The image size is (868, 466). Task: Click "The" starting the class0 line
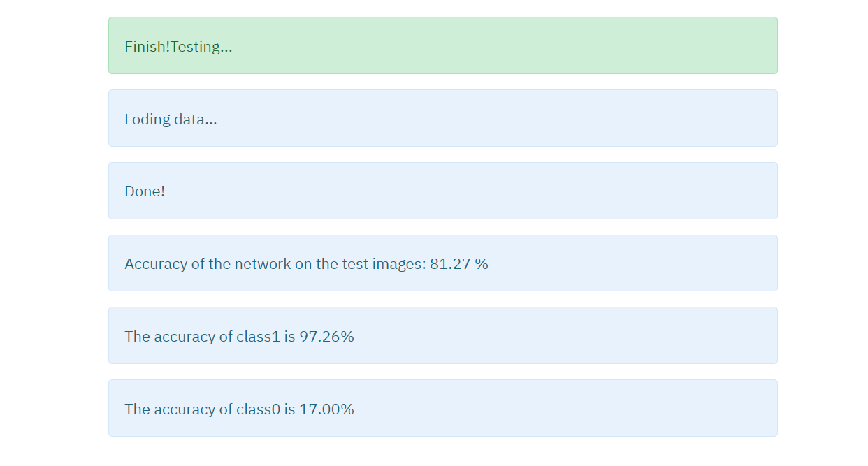[x=137, y=409]
